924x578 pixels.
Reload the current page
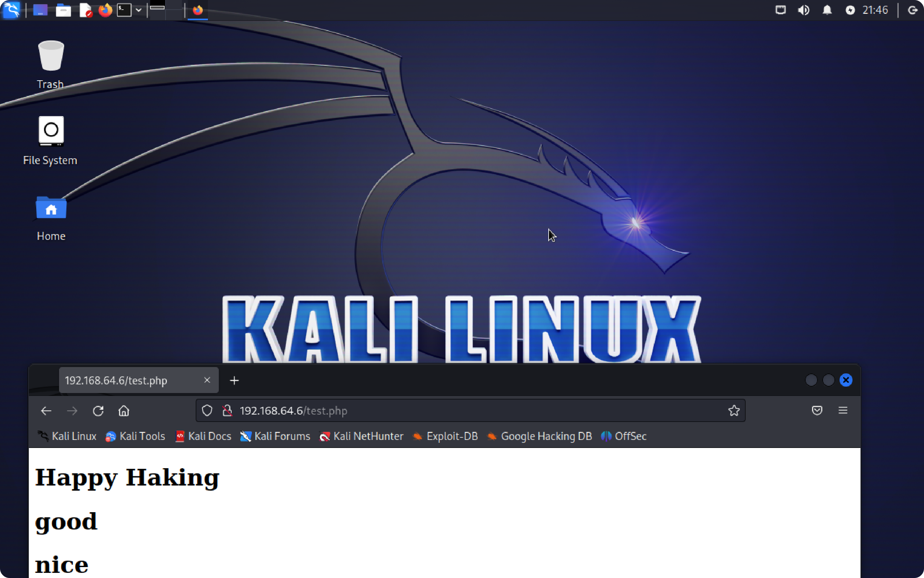(98, 411)
